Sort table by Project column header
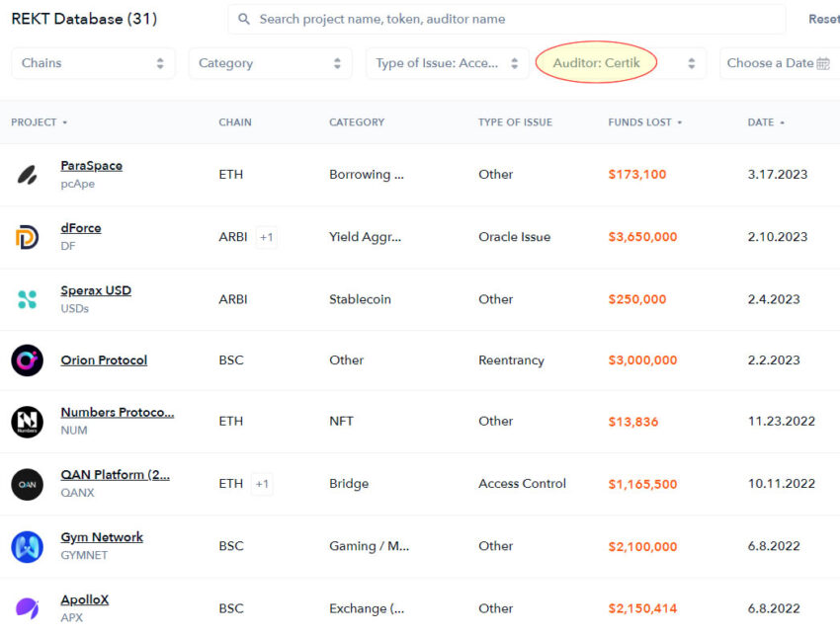 [x=39, y=122]
